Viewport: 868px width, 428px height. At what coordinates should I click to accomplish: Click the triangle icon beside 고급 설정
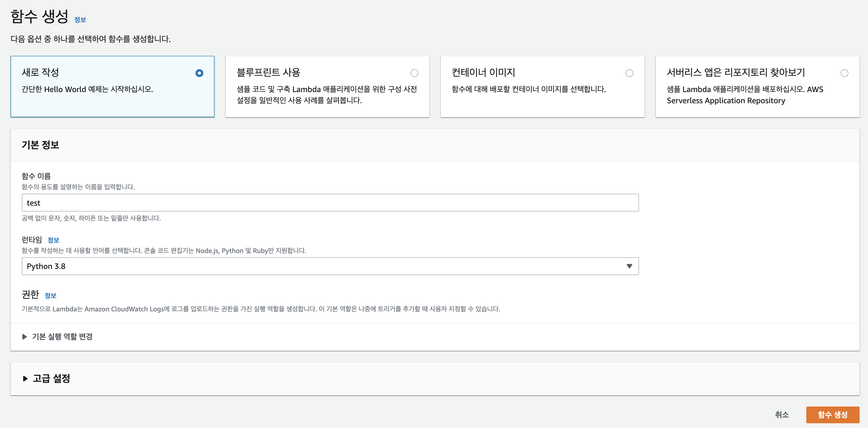click(25, 379)
